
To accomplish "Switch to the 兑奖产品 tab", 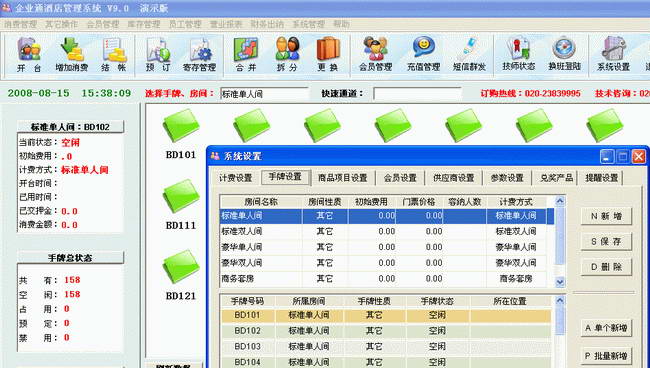I will [556, 178].
